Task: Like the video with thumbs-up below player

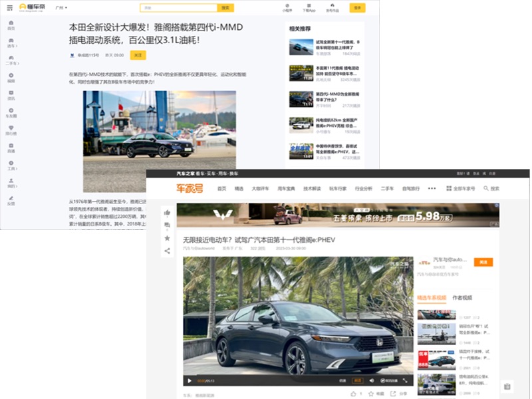Action: click(x=354, y=394)
